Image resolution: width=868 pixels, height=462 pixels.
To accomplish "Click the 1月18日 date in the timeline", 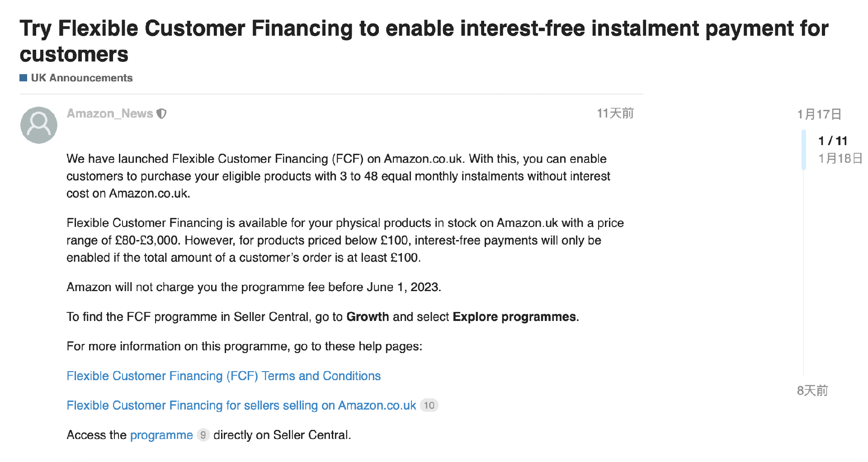I will (840, 158).
